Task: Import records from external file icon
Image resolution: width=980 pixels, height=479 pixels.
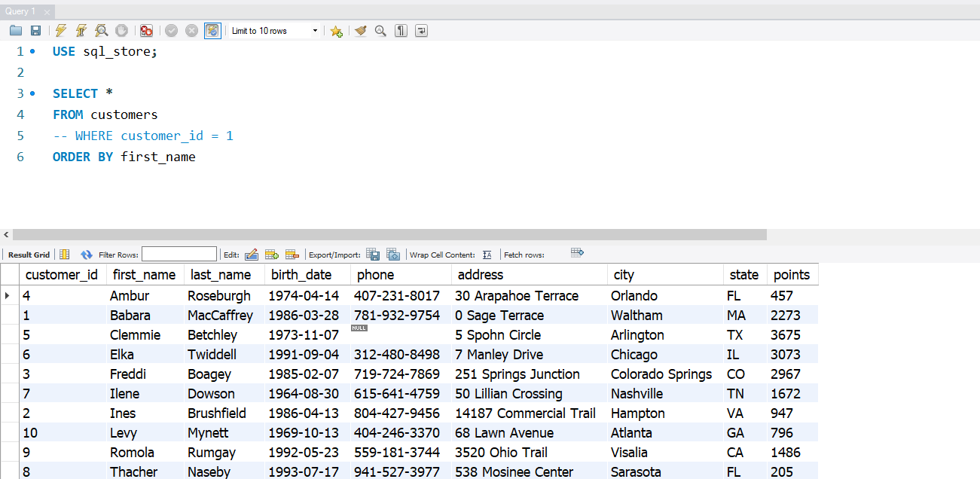Action: point(393,255)
